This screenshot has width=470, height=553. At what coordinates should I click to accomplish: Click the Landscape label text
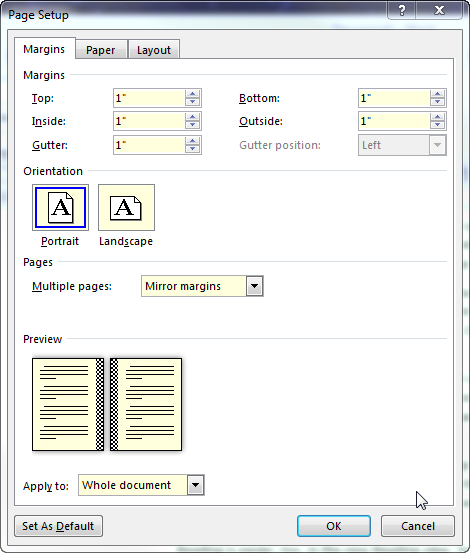point(126,241)
